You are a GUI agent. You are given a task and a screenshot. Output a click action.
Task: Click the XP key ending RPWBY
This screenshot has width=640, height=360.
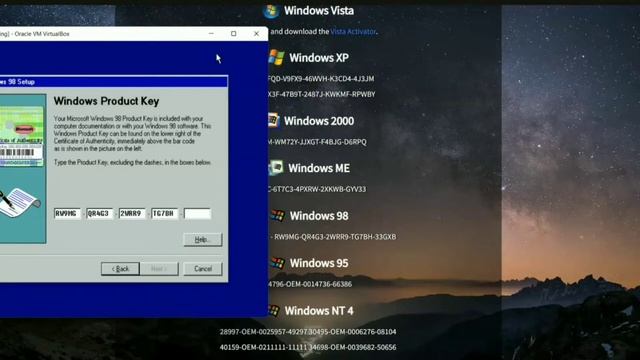pos(322,94)
